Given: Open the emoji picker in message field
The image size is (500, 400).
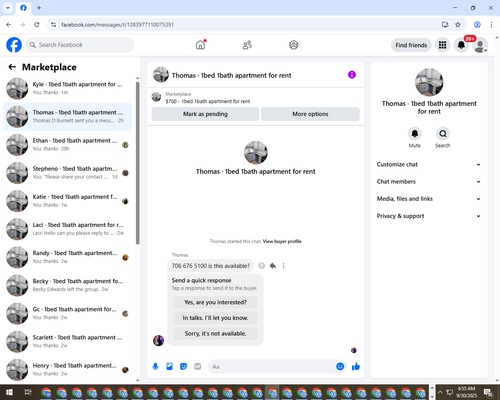Looking at the screenshot, I should coord(340,367).
